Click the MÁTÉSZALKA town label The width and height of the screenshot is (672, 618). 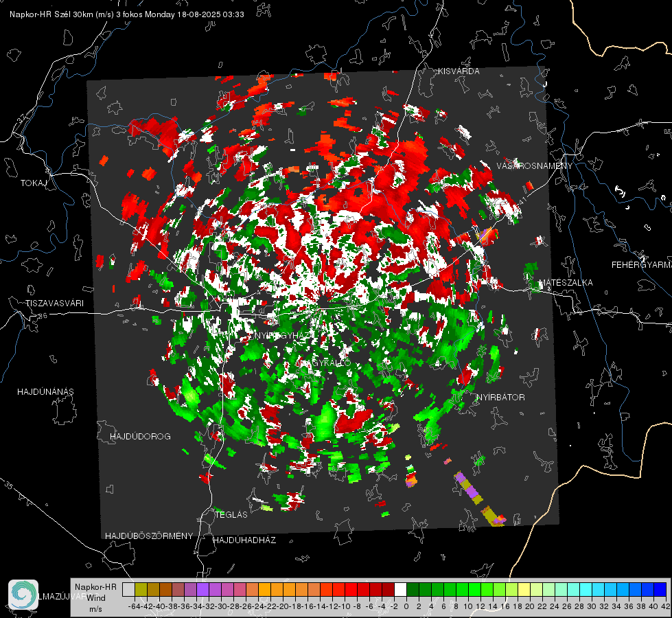pyautogui.click(x=566, y=283)
